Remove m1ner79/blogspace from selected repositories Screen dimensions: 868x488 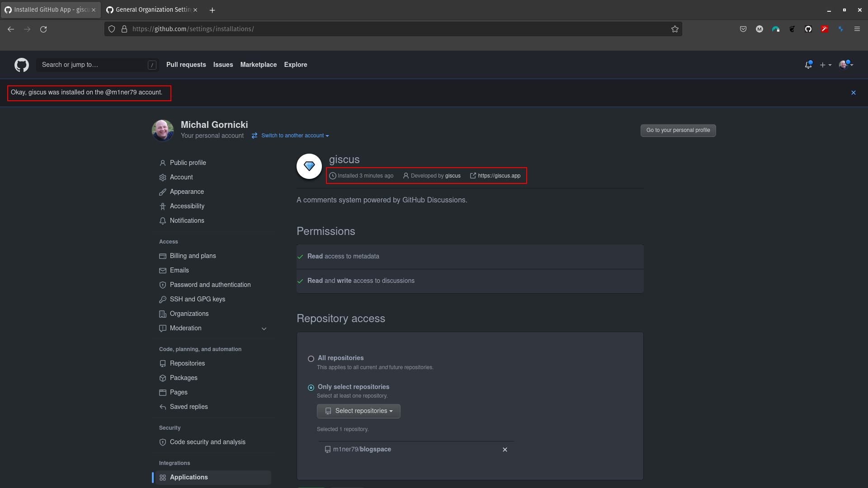point(505,450)
